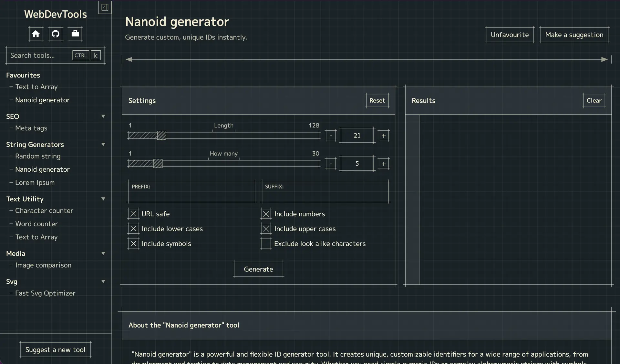Uncheck Include symbols
620x364 pixels.
click(x=133, y=244)
